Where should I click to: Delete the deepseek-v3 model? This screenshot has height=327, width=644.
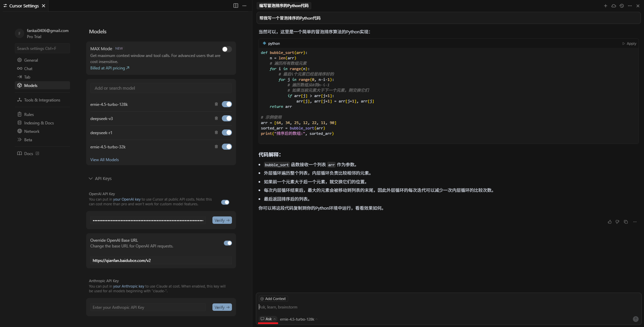216,118
